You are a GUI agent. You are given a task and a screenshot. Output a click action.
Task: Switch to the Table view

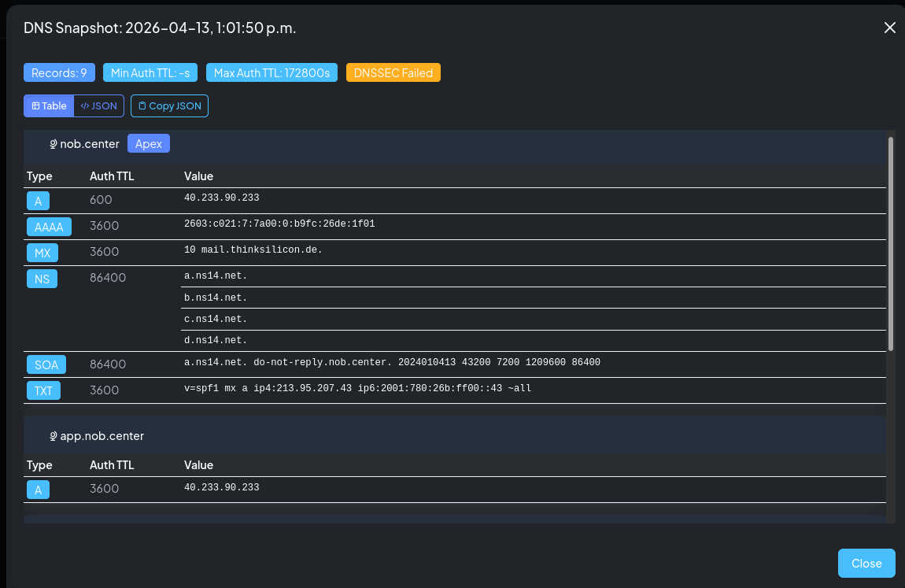click(x=49, y=106)
